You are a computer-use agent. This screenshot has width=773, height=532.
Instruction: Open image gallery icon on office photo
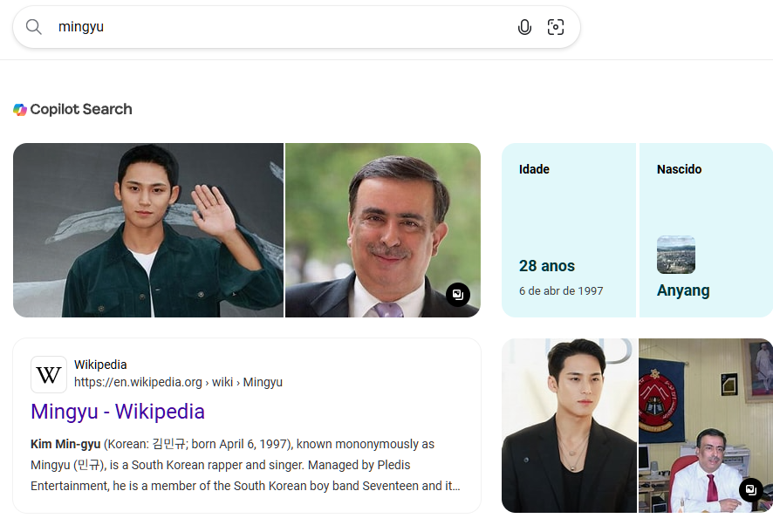pos(751,489)
